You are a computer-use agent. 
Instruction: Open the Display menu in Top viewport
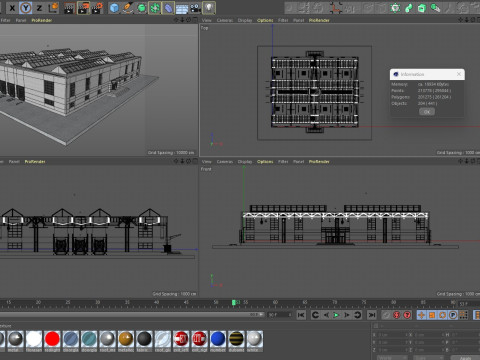coord(245,20)
